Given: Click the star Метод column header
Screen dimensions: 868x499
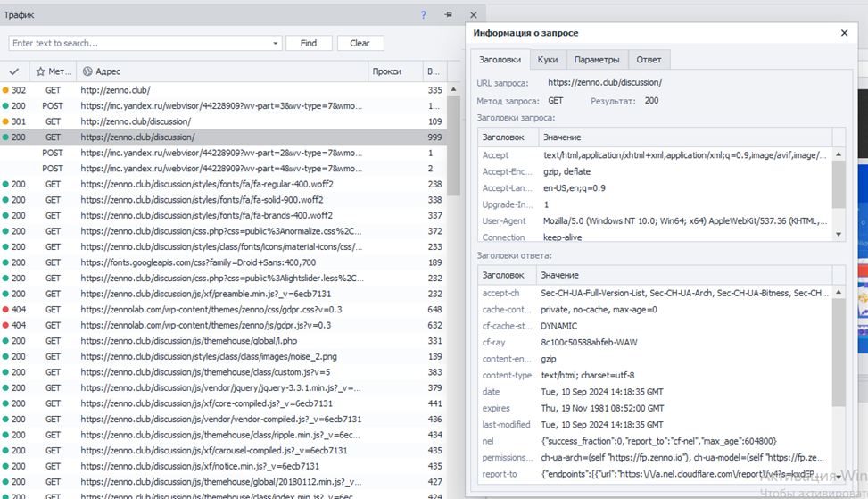Looking at the screenshot, I should point(53,71).
